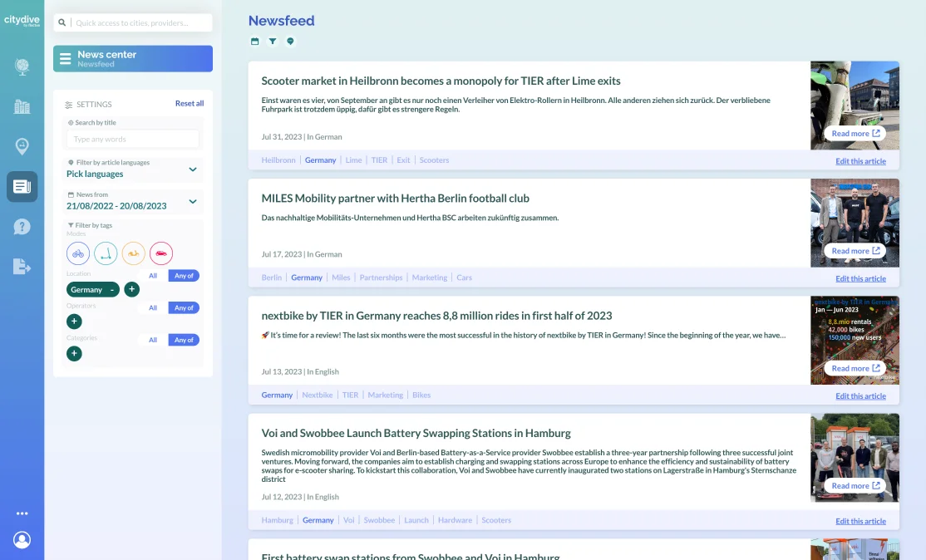926x560 pixels.
Task: Select the bike mode filter icon
Action: pyautogui.click(x=77, y=253)
